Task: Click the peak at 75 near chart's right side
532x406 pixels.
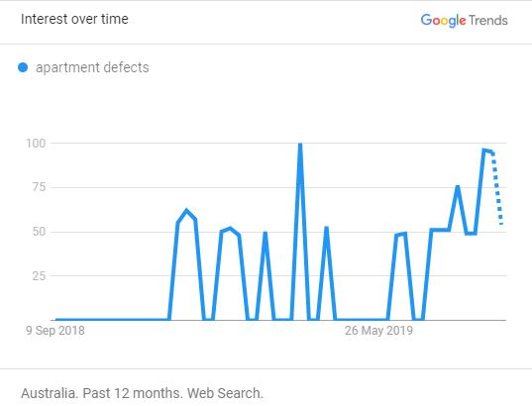Action: click(x=458, y=187)
